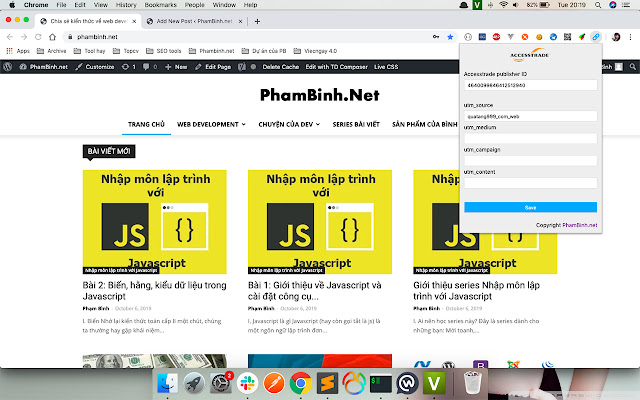Screen dimensions: 640x400
Task: Click the macOS Spotlight search icon
Action: tap(598, 5)
